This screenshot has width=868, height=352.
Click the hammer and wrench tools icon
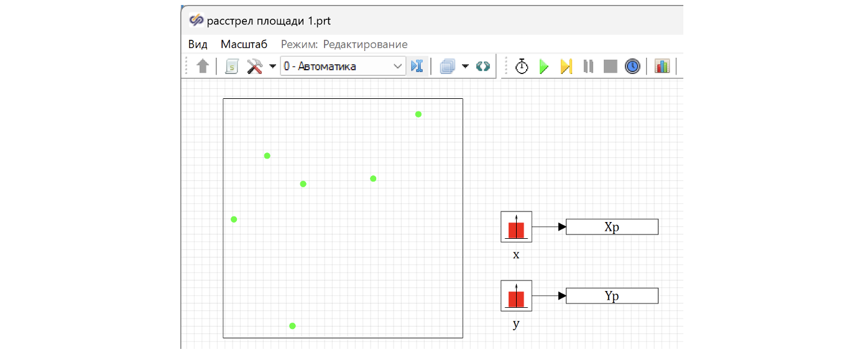coord(255,67)
